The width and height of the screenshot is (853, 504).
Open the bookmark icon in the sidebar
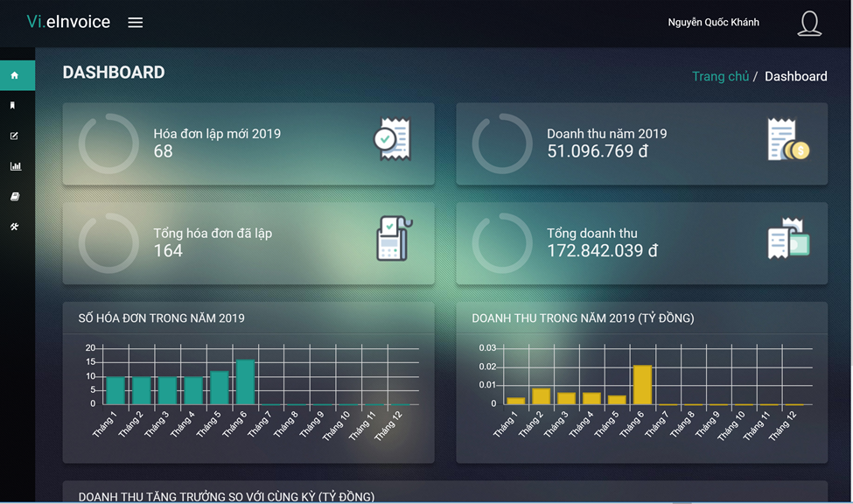coord(13,105)
